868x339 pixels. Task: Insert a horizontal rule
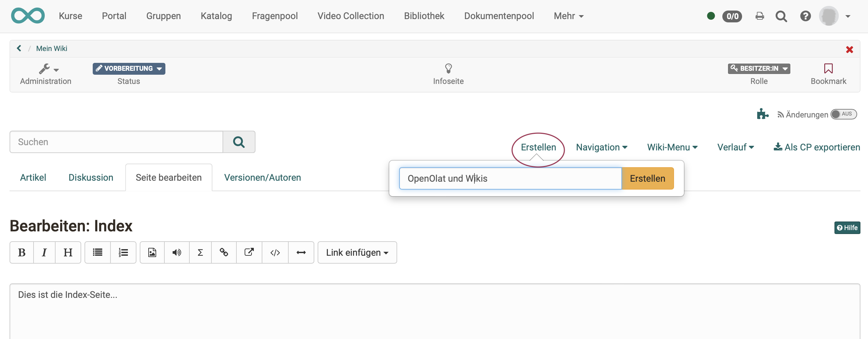301,252
